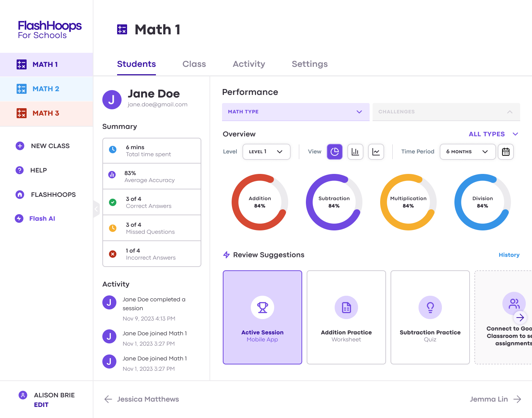Select the pie chart view
Viewport: 532px width, 418px height.
pyautogui.click(x=335, y=152)
